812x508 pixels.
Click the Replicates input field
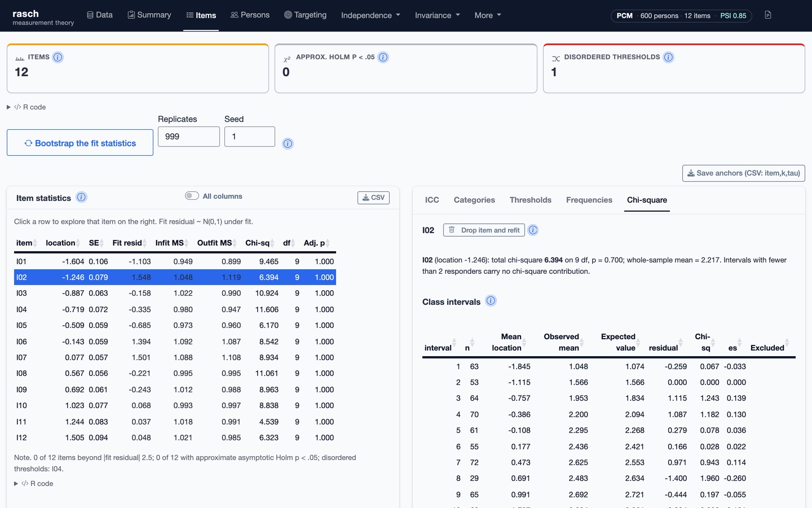point(189,137)
